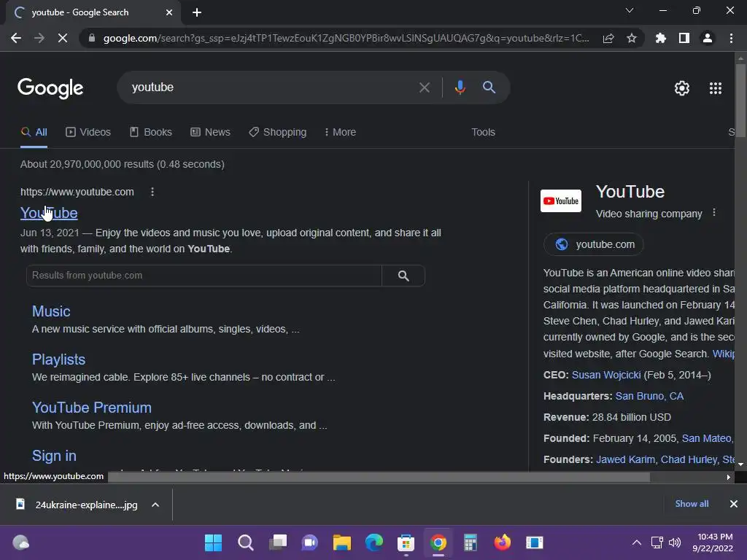Open the Chrome three-dot menu

pyautogui.click(x=731, y=38)
